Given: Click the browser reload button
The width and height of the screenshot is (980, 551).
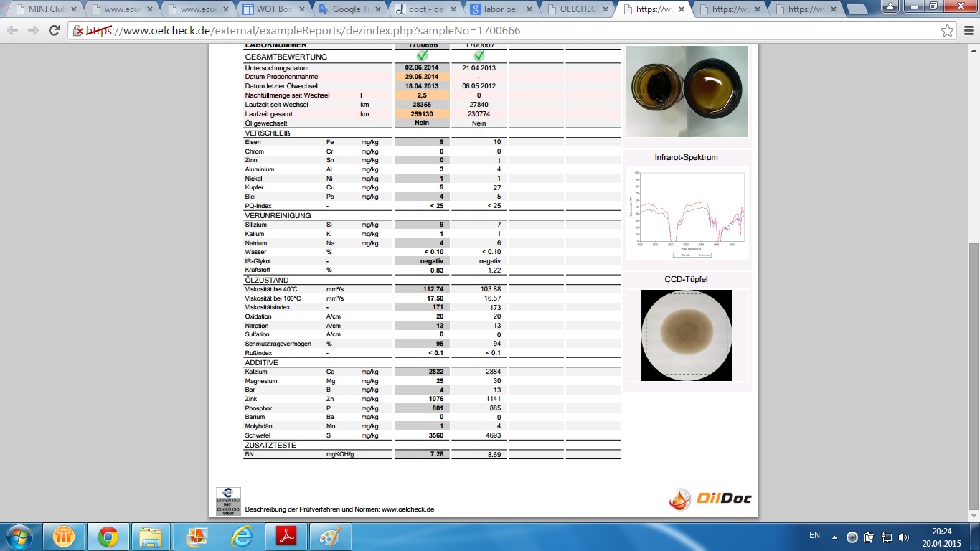Looking at the screenshot, I should tap(54, 31).
